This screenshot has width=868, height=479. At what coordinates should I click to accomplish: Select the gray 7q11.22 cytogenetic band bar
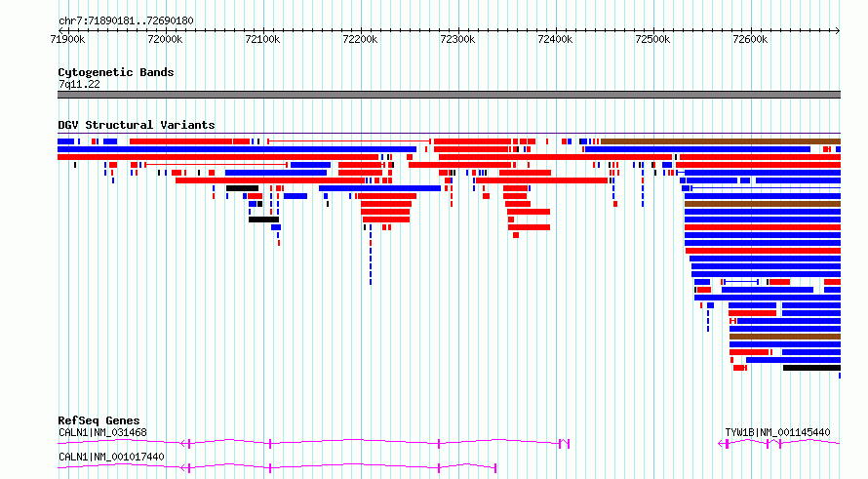tap(449, 95)
